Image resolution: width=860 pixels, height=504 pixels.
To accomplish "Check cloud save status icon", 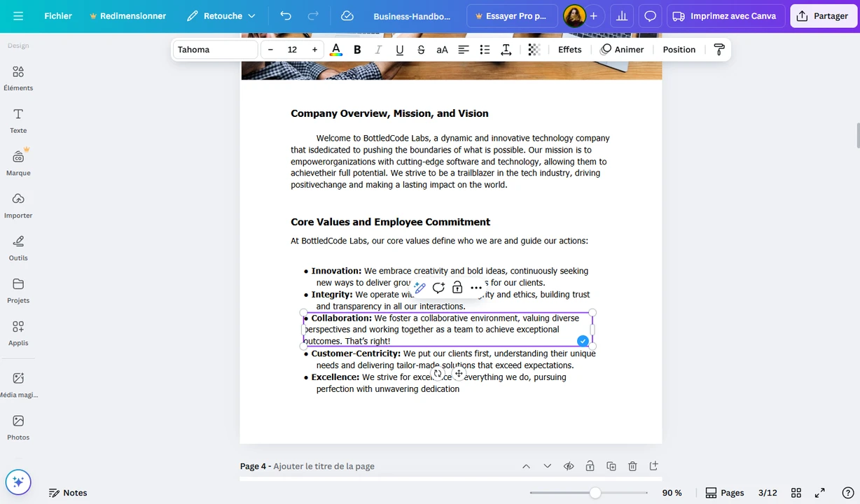I will tap(347, 16).
